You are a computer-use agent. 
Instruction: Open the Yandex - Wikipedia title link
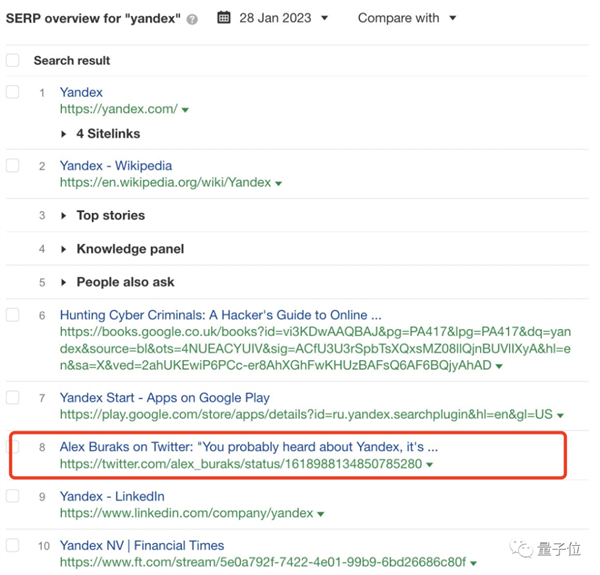pyautogui.click(x=116, y=166)
